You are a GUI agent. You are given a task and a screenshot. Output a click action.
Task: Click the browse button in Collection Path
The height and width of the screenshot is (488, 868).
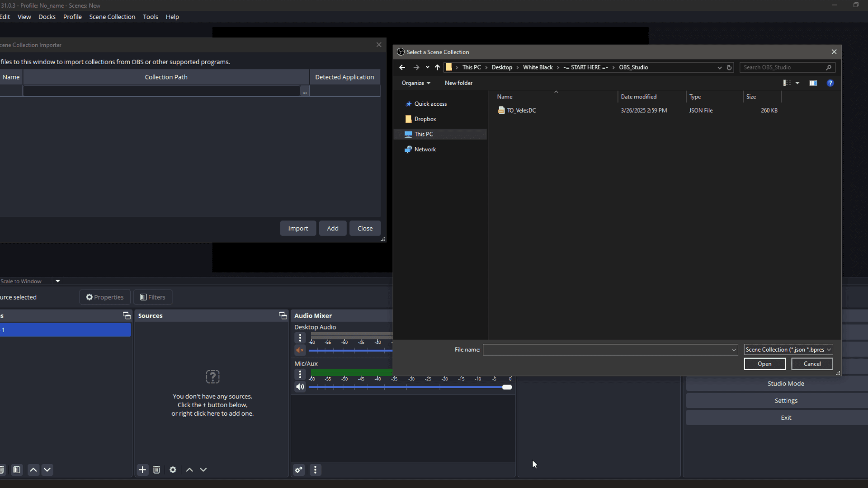pos(305,91)
